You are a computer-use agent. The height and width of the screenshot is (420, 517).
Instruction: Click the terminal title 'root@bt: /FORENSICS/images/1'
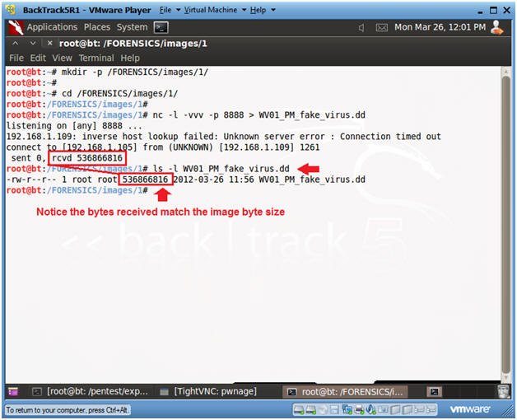click(x=133, y=43)
